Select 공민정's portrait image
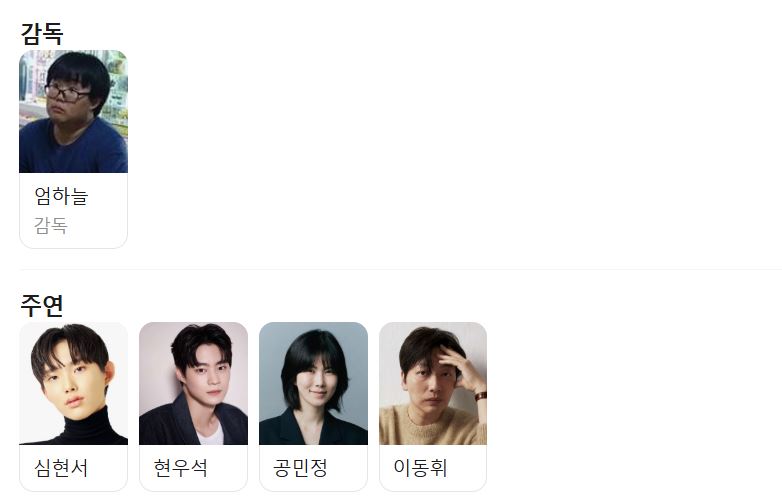Viewport: 782px width, 504px height. pyautogui.click(x=314, y=383)
